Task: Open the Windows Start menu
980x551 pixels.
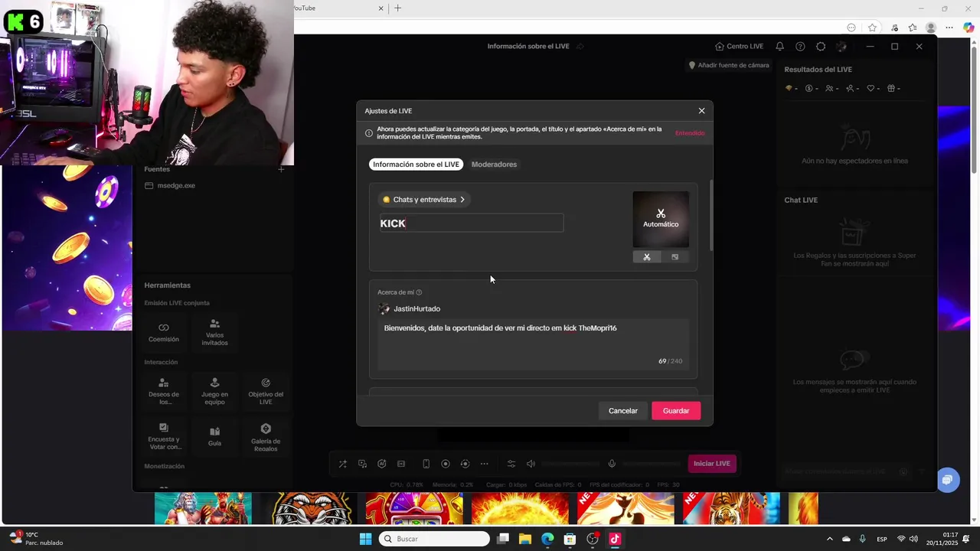Action: tap(365, 539)
